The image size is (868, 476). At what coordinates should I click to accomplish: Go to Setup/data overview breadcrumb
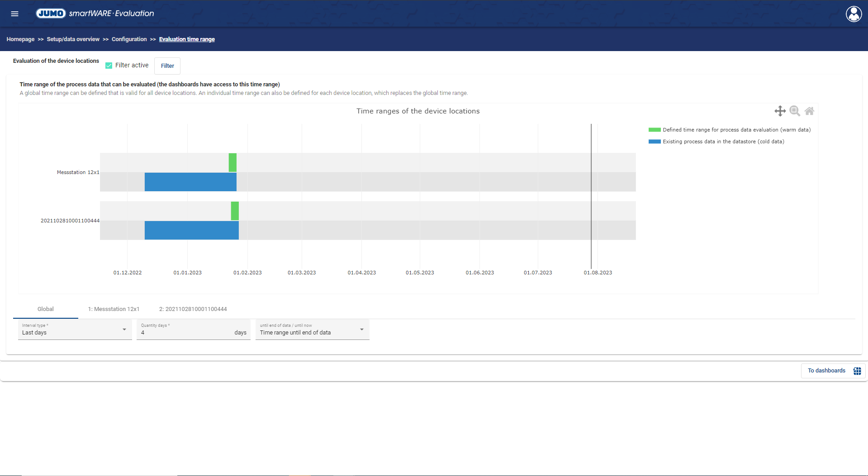pyautogui.click(x=73, y=39)
